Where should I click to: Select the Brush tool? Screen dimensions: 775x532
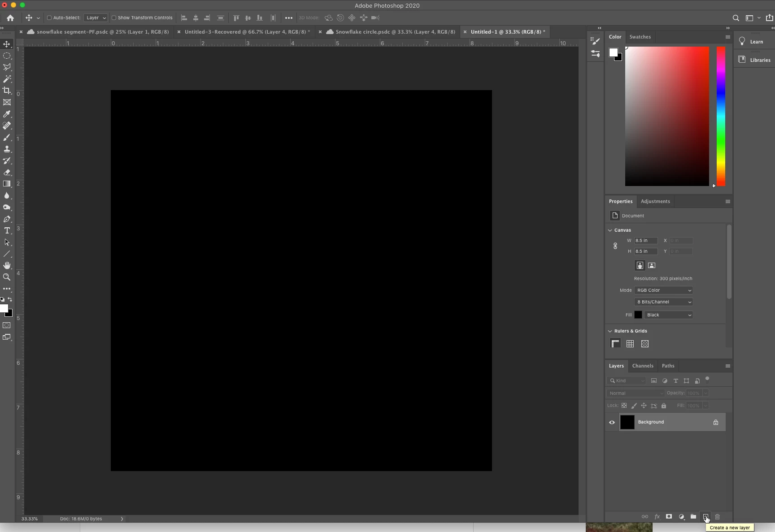coord(7,138)
